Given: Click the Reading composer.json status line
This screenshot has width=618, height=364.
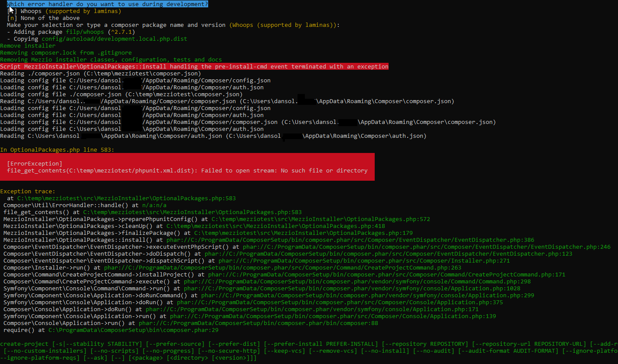Looking at the screenshot, I should [x=100, y=73].
